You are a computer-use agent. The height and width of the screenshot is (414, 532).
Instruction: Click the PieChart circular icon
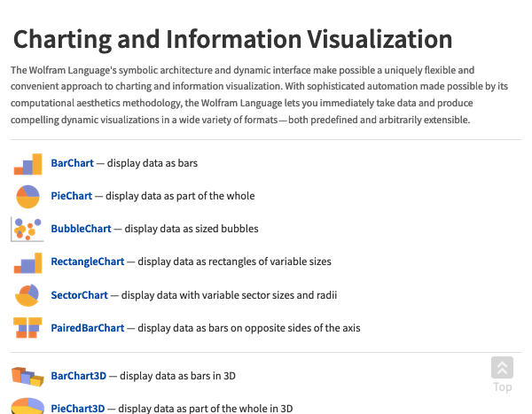point(27,197)
